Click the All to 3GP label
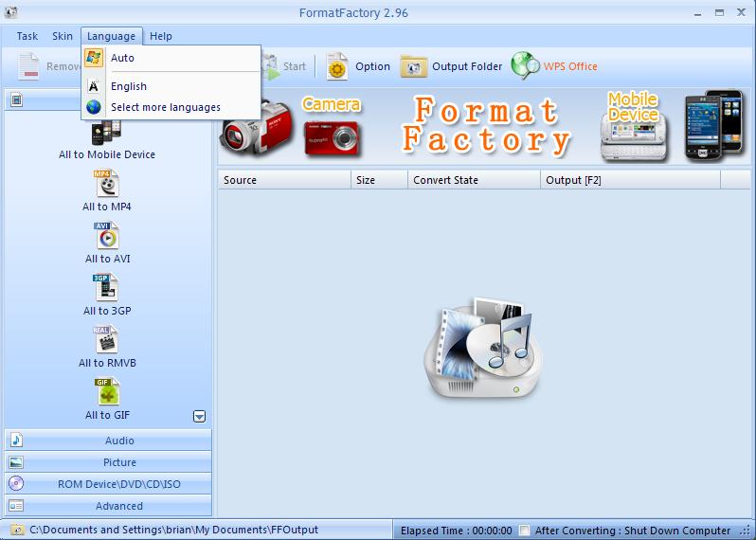The height and width of the screenshot is (540, 756). tap(107, 311)
